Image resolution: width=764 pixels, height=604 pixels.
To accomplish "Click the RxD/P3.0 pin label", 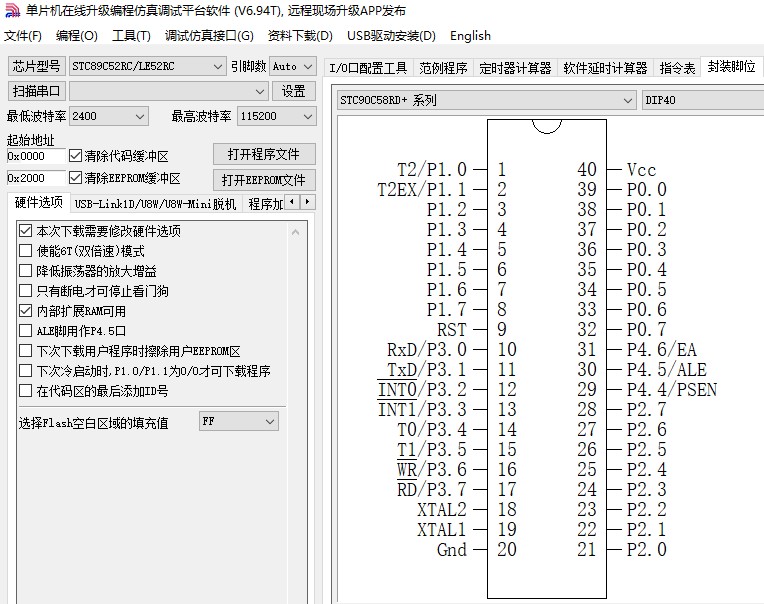I will [x=426, y=350].
